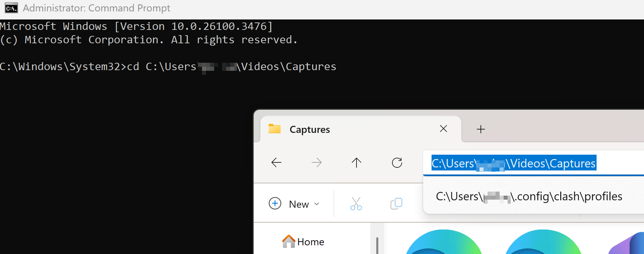Click the Home label text in sidebar
Viewport: 644px width, 254px height.
point(311,242)
